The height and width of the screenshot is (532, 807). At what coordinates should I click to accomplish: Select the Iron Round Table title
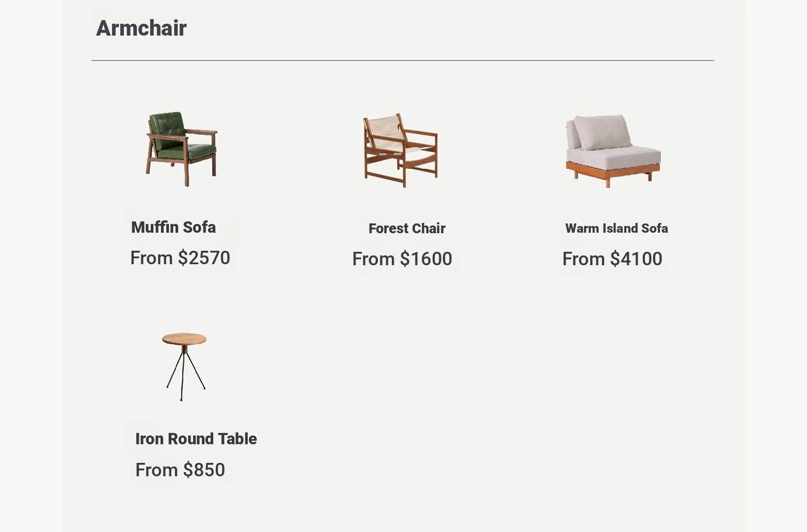pos(196,439)
